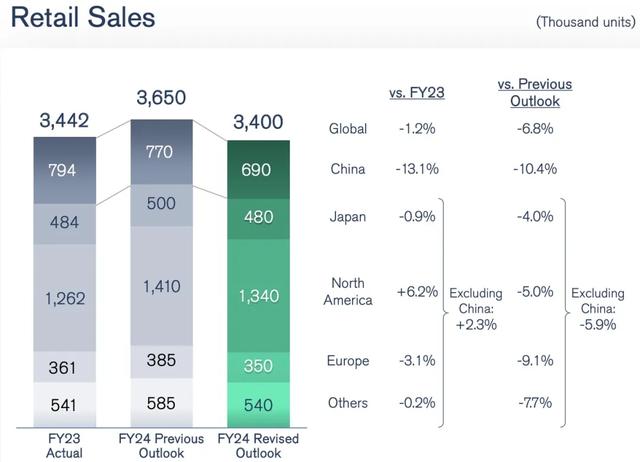Image resolution: width=640 pixels, height=462 pixels.
Task: Click the "Retail Sales" chart title
Action: [x=84, y=18]
